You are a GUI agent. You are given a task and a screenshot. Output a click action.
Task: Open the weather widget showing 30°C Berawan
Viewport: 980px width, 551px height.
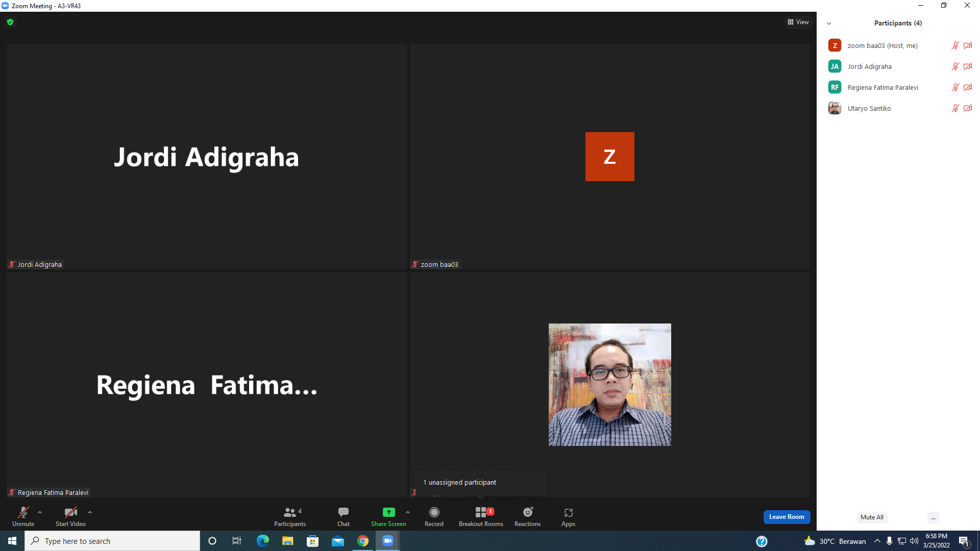click(835, 541)
